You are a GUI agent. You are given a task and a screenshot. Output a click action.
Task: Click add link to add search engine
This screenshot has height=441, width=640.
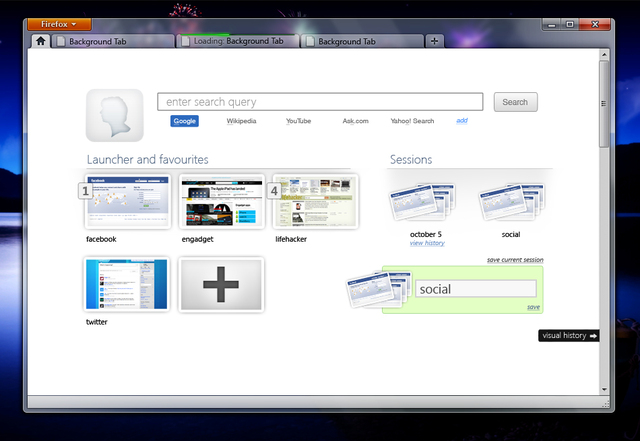pyautogui.click(x=462, y=120)
